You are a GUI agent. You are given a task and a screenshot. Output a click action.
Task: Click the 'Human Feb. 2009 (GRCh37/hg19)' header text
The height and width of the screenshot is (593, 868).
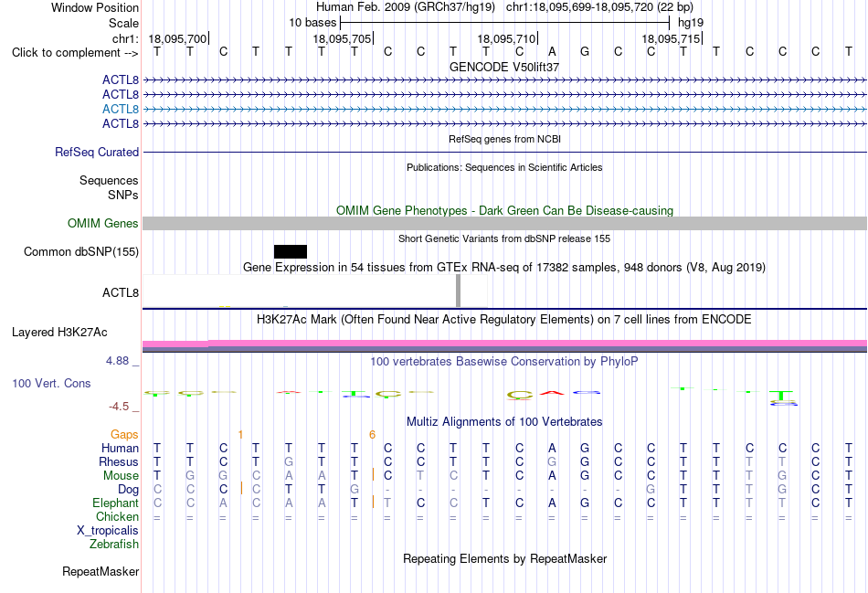(405, 7)
